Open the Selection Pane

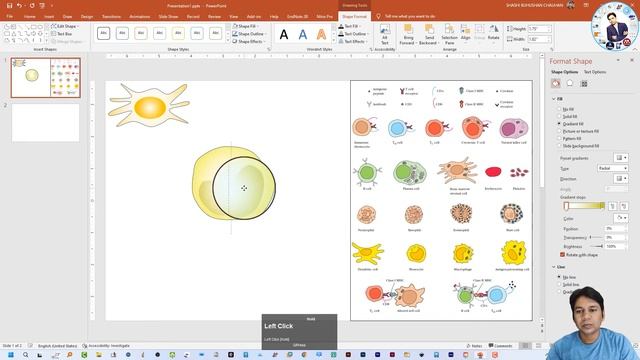(x=449, y=34)
